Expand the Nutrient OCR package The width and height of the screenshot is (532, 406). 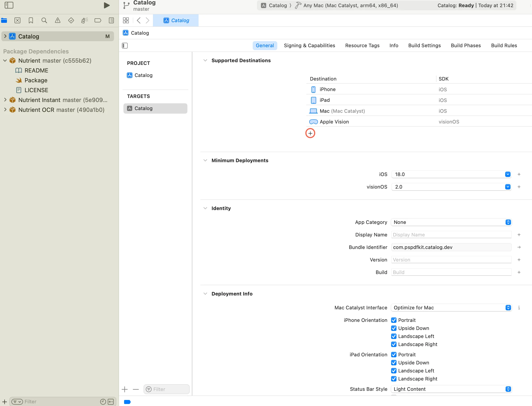pyautogui.click(x=5, y=109)
